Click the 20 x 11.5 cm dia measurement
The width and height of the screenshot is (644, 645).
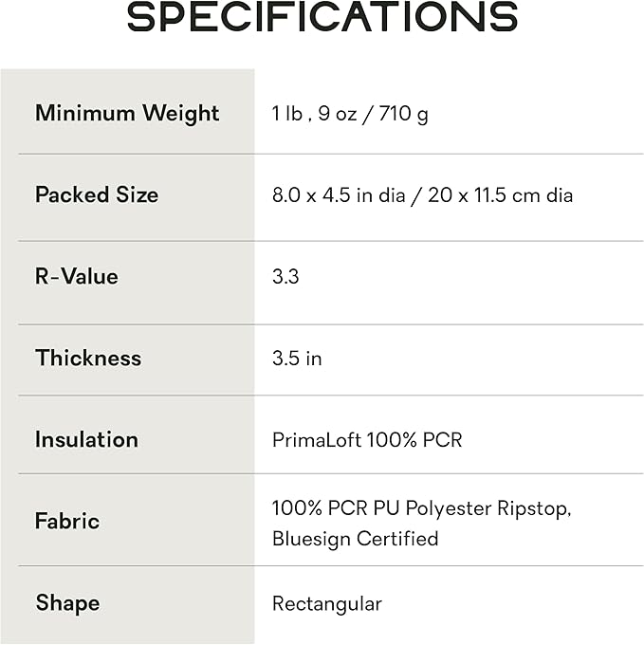click(x=501, y=196)
